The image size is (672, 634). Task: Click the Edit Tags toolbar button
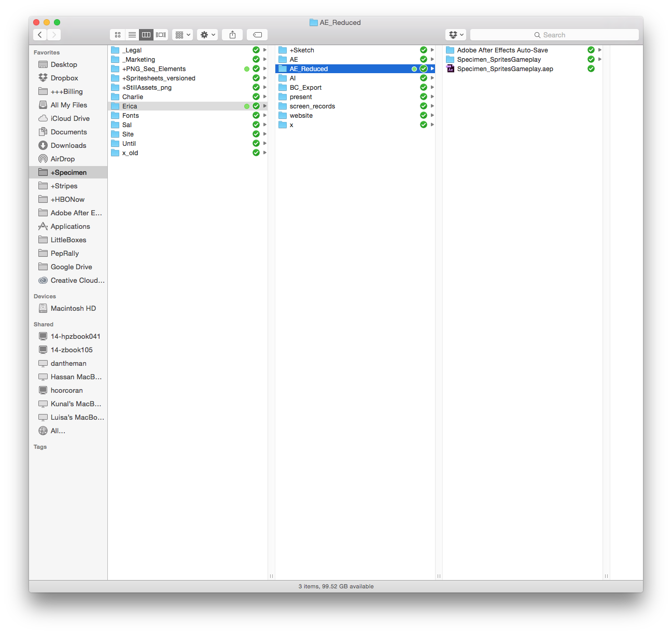click(x=257, y=35)
